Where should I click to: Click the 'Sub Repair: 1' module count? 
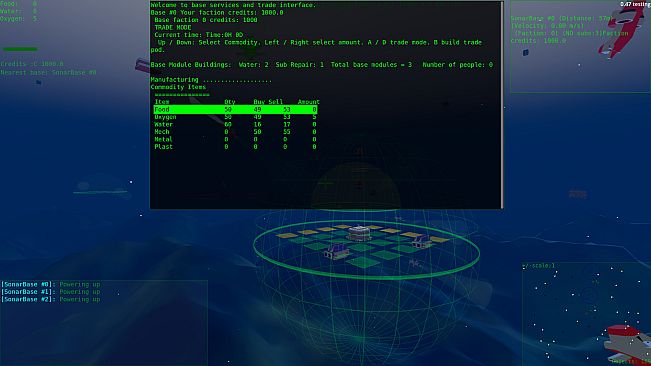(x=299, y=65)
